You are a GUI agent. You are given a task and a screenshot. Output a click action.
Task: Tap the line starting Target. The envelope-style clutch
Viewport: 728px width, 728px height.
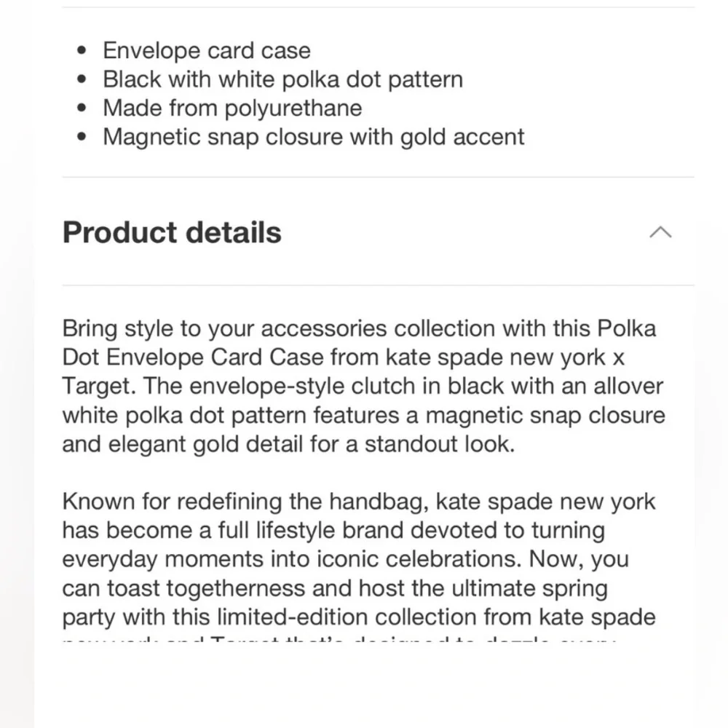(x=363, y=387)
